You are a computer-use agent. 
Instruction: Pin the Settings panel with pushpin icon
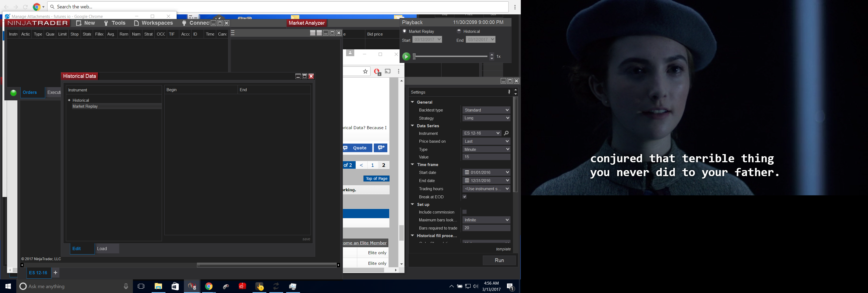[x=509, y=92]
